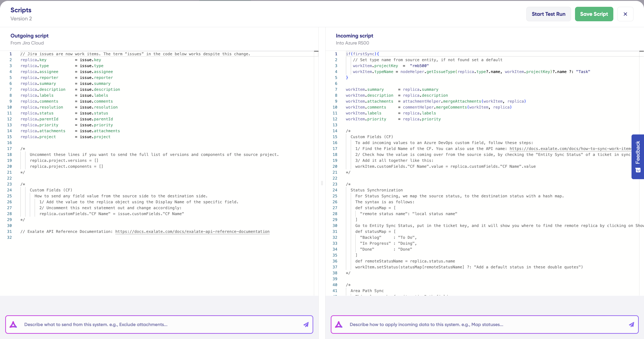
Task: Place cursor on replica.attachments line
Action: pos(43,131)
